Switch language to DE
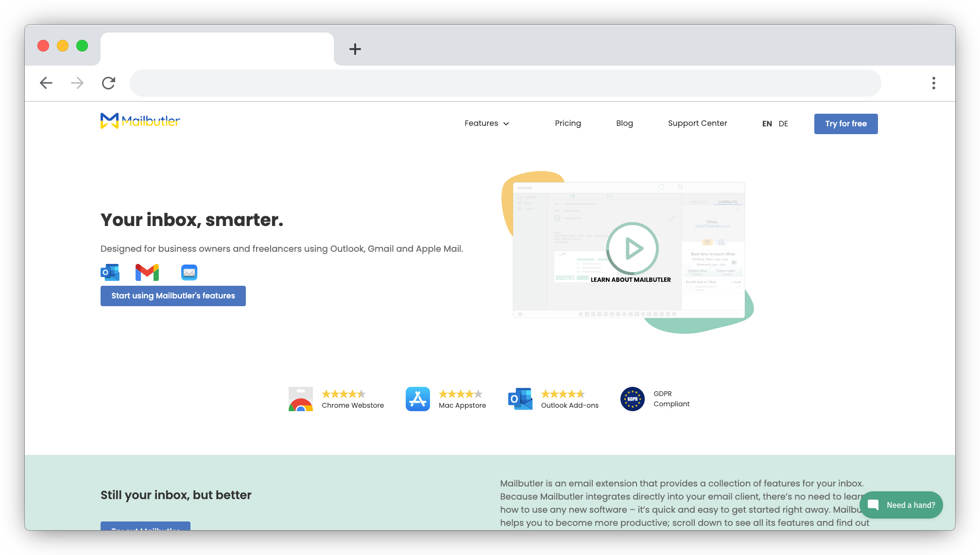The height and width of the screenshot is (555, 980). [x=783, y=123]
